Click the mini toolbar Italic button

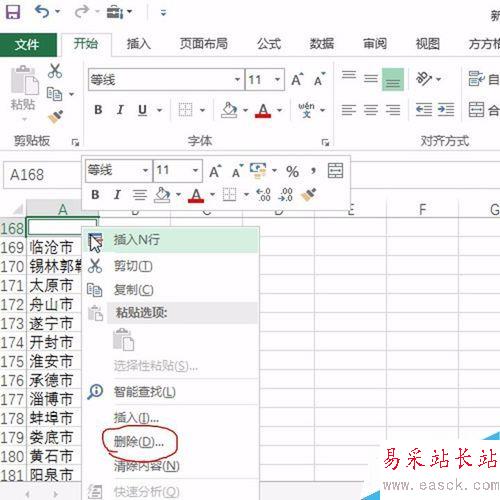[117, 195]
